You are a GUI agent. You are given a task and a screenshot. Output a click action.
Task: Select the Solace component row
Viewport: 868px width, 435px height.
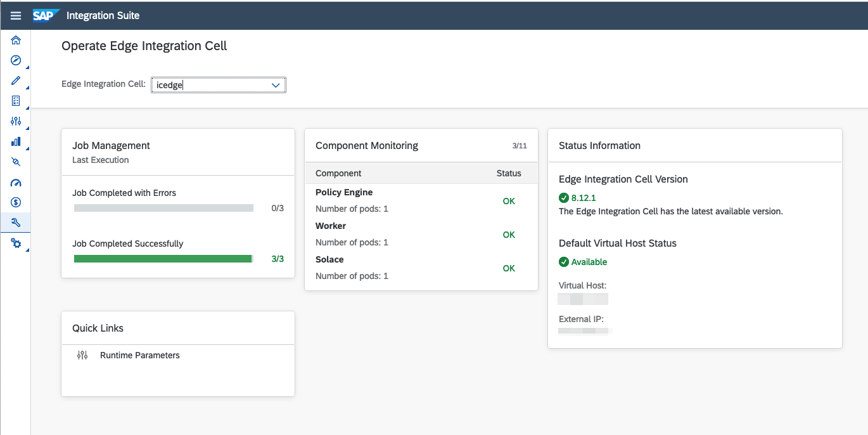click(x=421, y=268)
